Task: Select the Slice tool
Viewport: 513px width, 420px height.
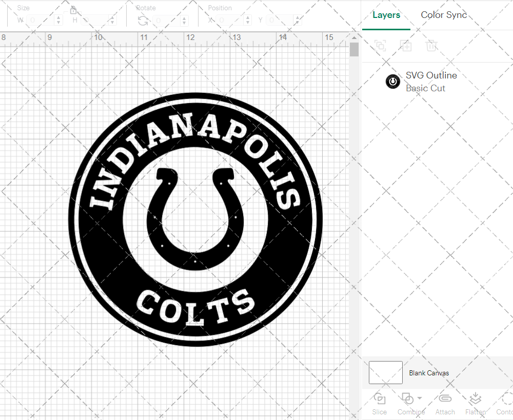Action: (x=379, y=404)
